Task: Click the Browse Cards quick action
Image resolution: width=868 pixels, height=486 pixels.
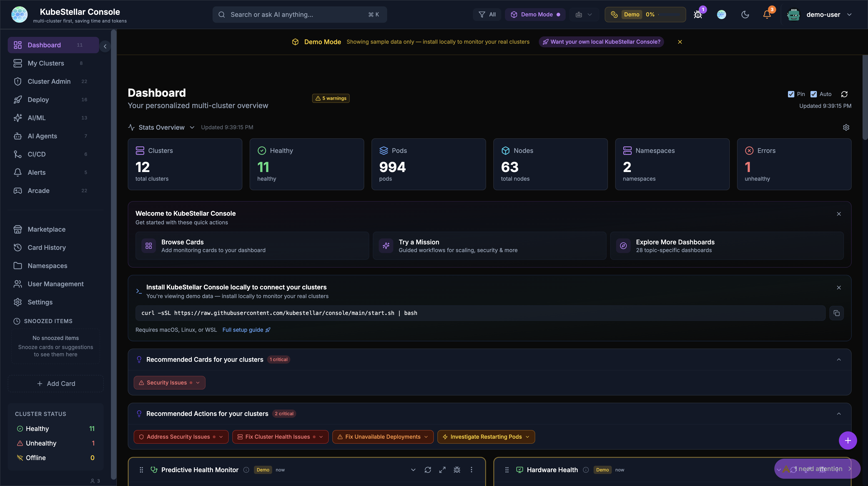Action: [x=252, y=246]
